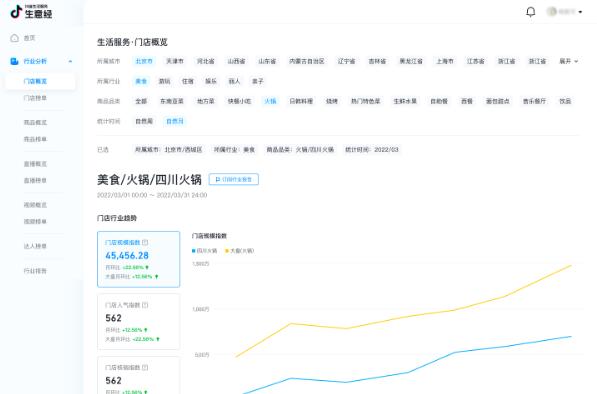The image size is (597, 394).
Task: Select category 日韩料理
Action: (x=301, y=101)
